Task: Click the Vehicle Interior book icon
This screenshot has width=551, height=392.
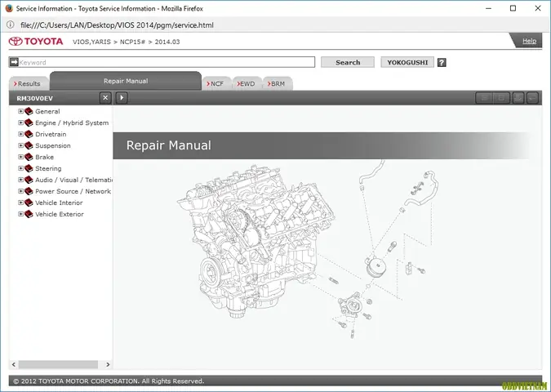Action: click(x=29, y=203)
